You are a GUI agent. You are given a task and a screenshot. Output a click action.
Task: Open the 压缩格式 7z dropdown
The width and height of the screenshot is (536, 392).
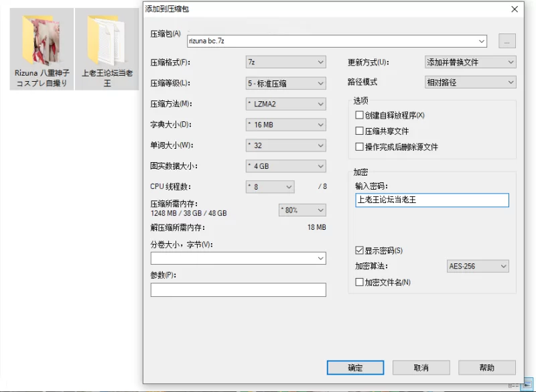285,62
